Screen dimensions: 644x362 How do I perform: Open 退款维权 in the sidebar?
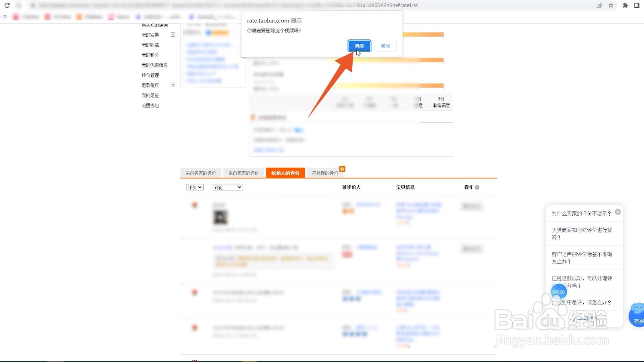point(150,85)
